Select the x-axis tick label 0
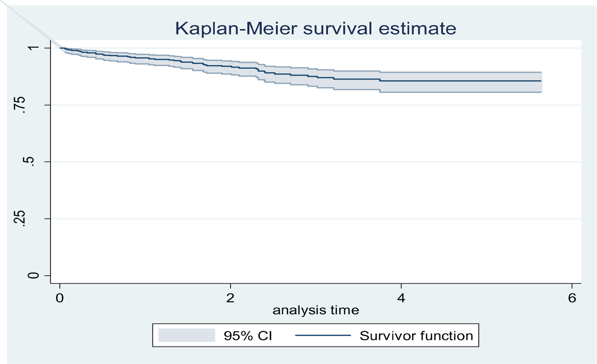Viewport: 597px width, 364px height. (60, 298)
